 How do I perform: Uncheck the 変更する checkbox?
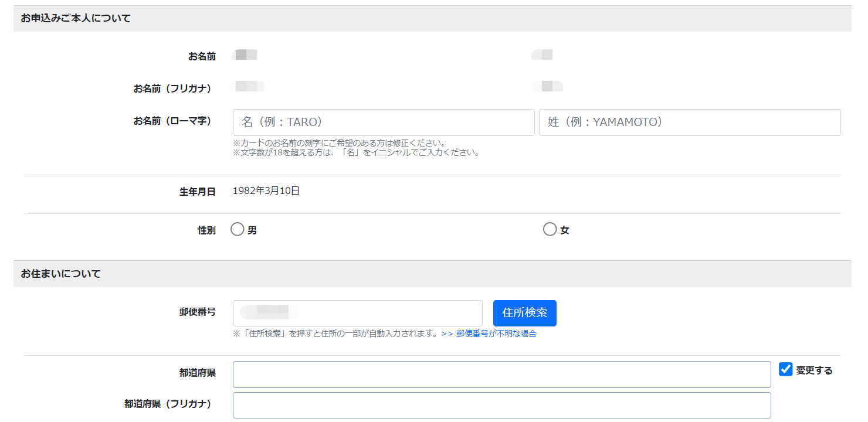pyautogui.click(x=786, y=369)
